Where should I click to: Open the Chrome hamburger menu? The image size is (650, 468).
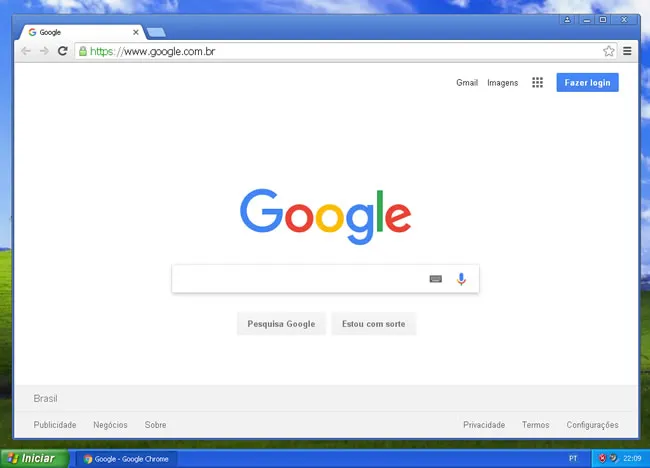627,51
